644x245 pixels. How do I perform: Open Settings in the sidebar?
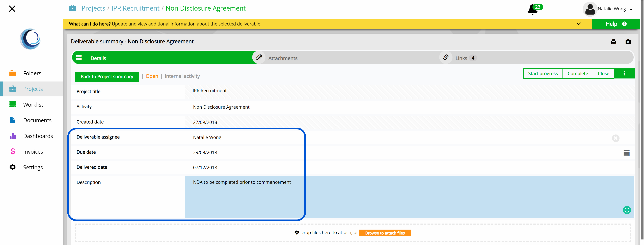pyautogui.click(x=32, y=167)
